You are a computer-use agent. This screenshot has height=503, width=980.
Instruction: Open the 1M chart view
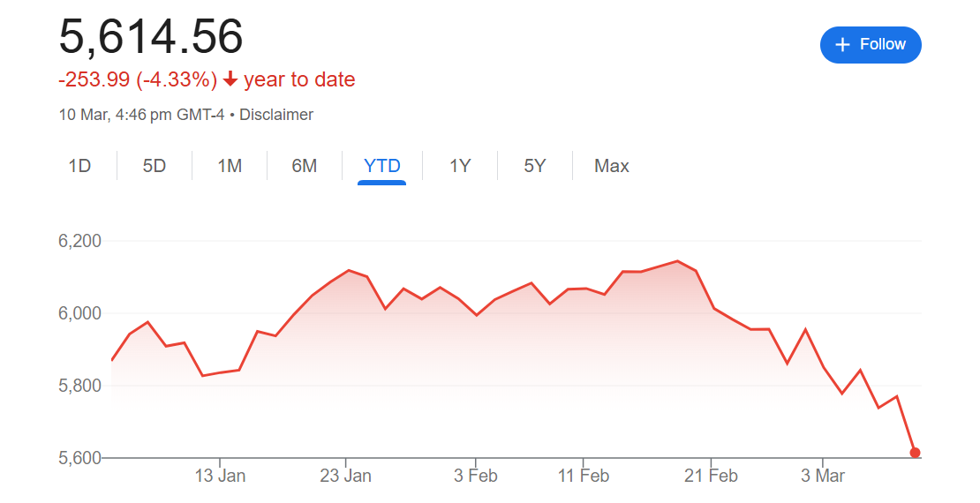pyautogui.click(x=230, y=166)
